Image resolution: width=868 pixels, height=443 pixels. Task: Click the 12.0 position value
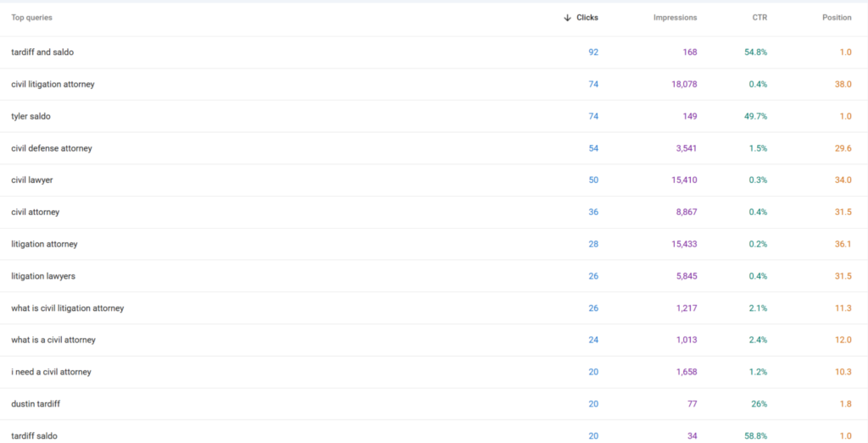point(843,341)
